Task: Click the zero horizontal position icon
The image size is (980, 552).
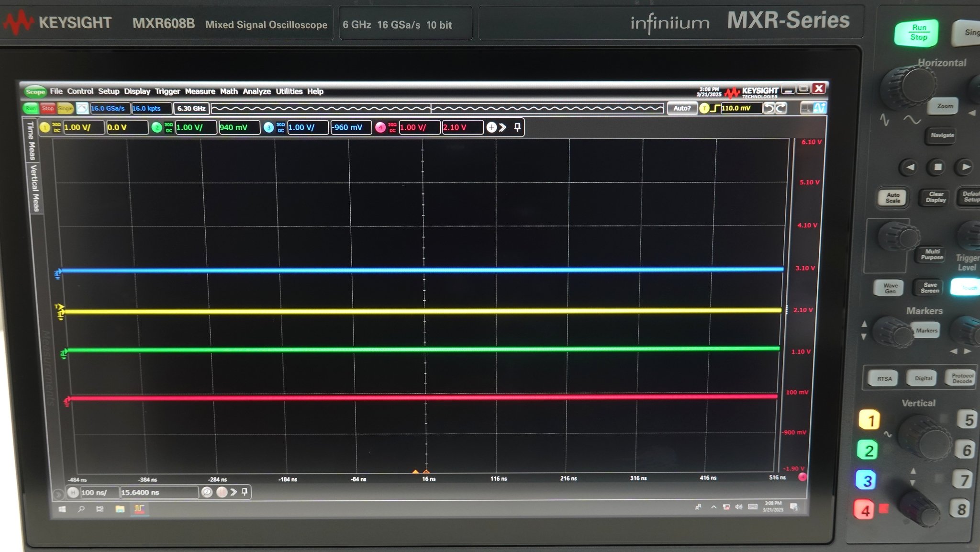Action: [207, 492]
